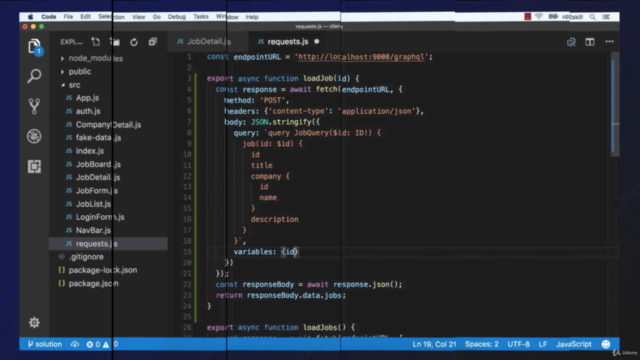The width and height of the screenshot is (640, 360).
Task: Open CompanyDetail.js in the file tree
Action: (x=108, y=124)
